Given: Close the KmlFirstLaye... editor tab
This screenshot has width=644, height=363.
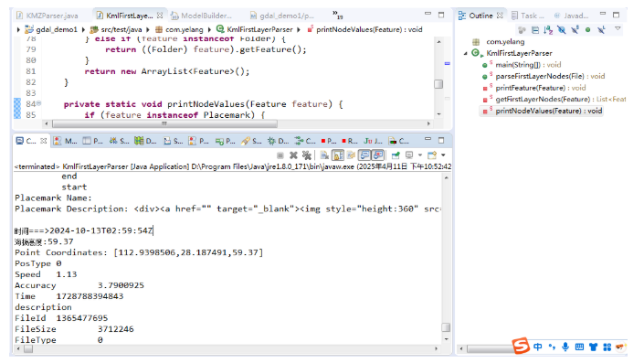Looking at the screenshot, I should pyautogui.click(x=159, y=16).
